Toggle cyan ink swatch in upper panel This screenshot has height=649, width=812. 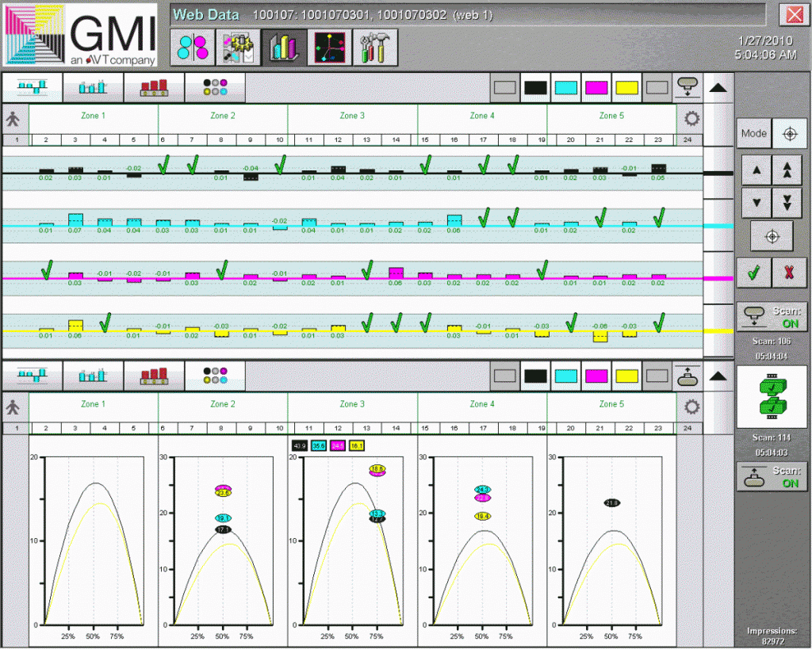pos(565,87)
